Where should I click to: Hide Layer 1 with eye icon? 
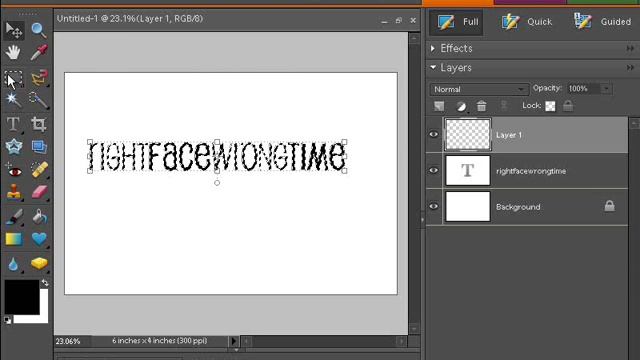click(433, 134)
